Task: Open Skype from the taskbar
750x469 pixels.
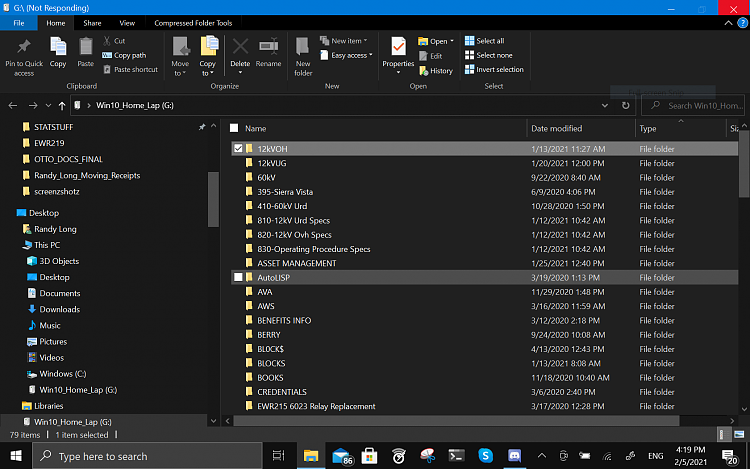Action: pyautogui.click(x=485, y=456)
